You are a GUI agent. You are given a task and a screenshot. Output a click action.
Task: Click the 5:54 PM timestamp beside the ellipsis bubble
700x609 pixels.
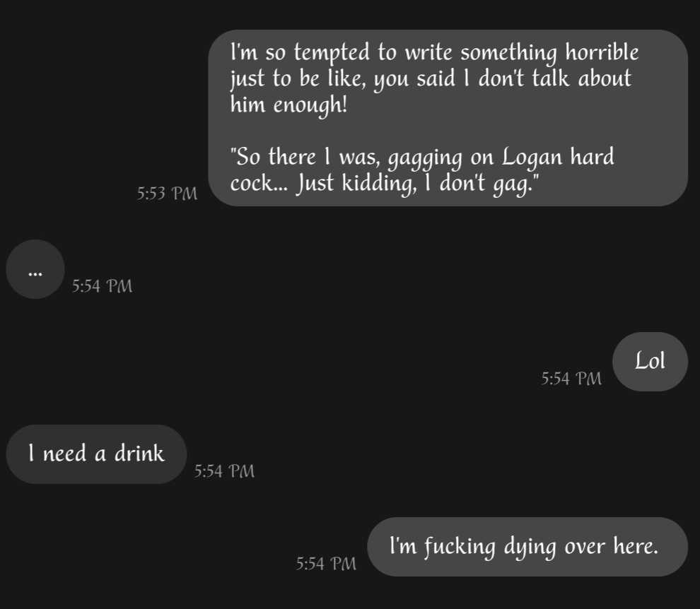pyautogui.click(x=103, y=286)
